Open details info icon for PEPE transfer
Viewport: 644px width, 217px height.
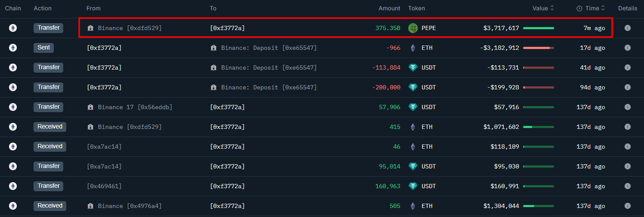pos(627,28)
